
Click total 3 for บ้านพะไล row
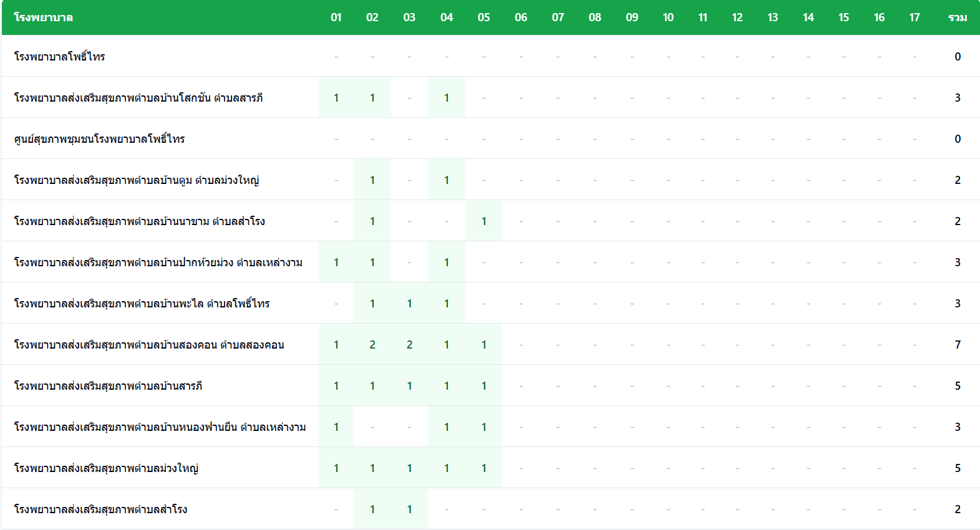(x=958, y=303)
